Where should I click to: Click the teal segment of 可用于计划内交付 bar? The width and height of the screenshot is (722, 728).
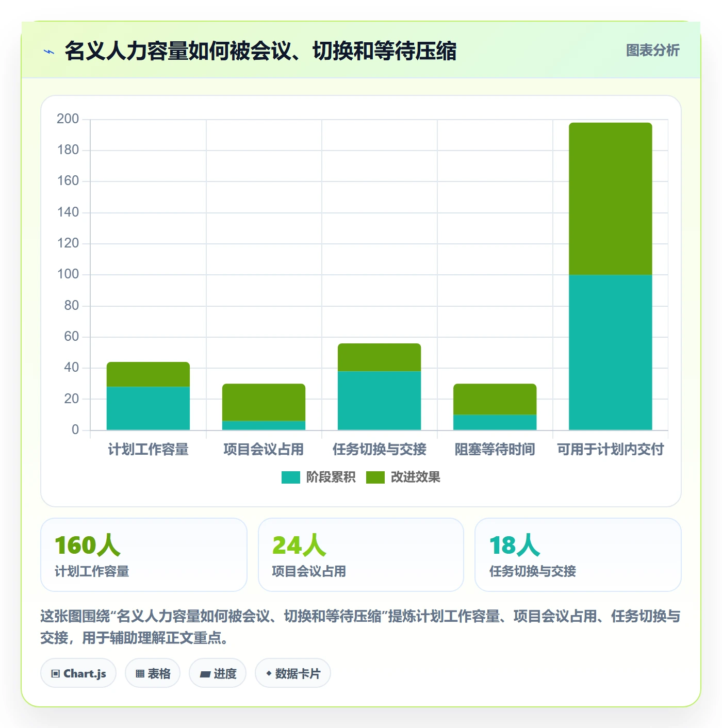coord(610,352)
